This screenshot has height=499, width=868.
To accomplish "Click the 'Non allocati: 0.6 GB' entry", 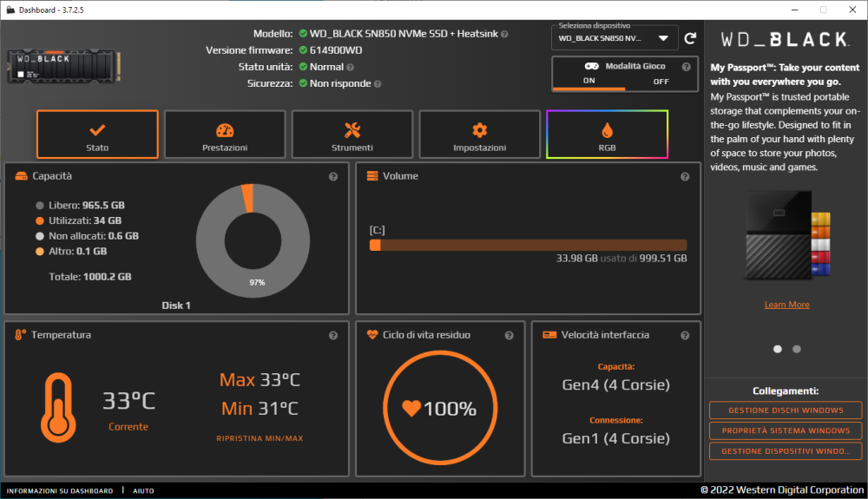I will tap(94, 236).
